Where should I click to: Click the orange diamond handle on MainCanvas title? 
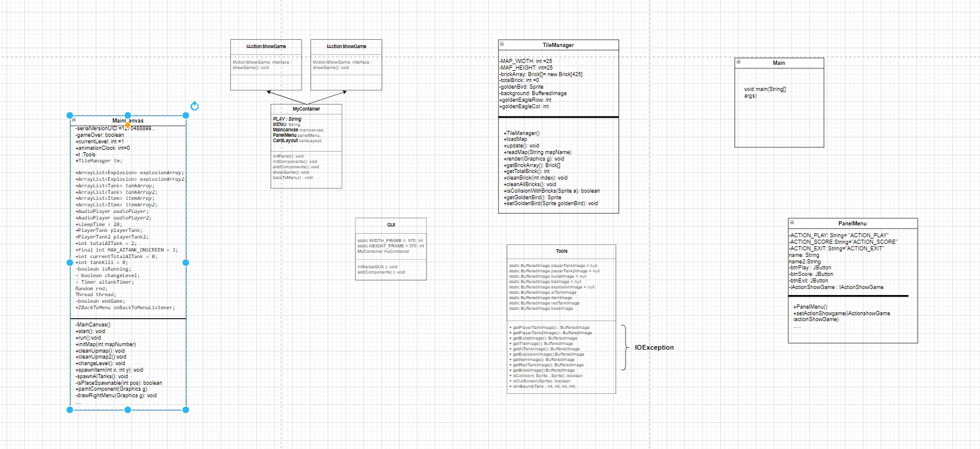127,125
